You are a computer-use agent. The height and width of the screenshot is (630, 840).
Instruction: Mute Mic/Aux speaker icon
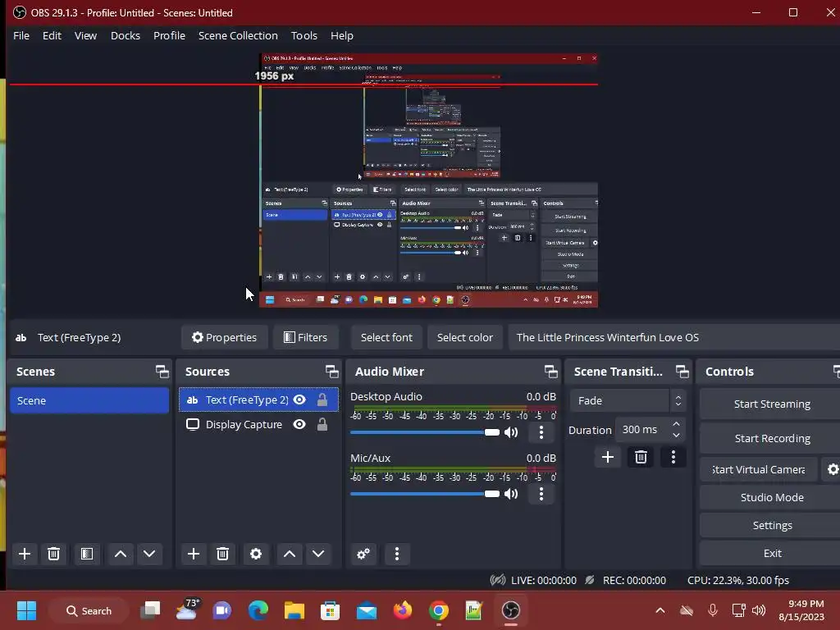511,494
